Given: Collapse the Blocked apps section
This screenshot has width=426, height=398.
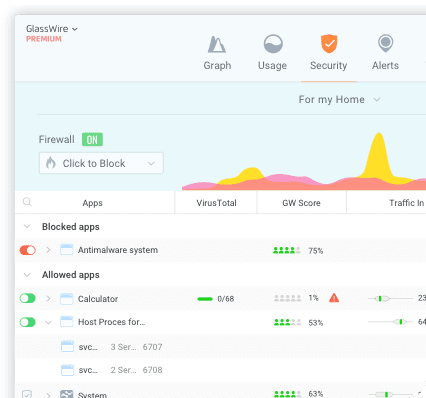Looking at the screenshot, I should [27, 226].
